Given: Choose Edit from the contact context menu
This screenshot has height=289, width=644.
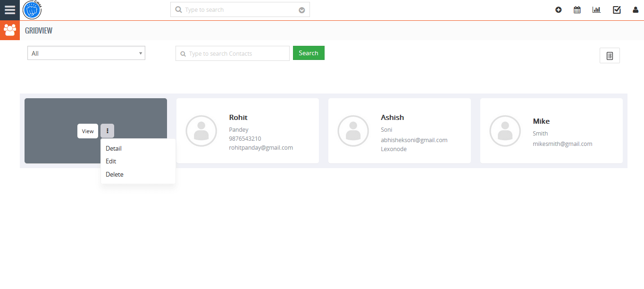Looking at the screenshot, I should [111, 161].
